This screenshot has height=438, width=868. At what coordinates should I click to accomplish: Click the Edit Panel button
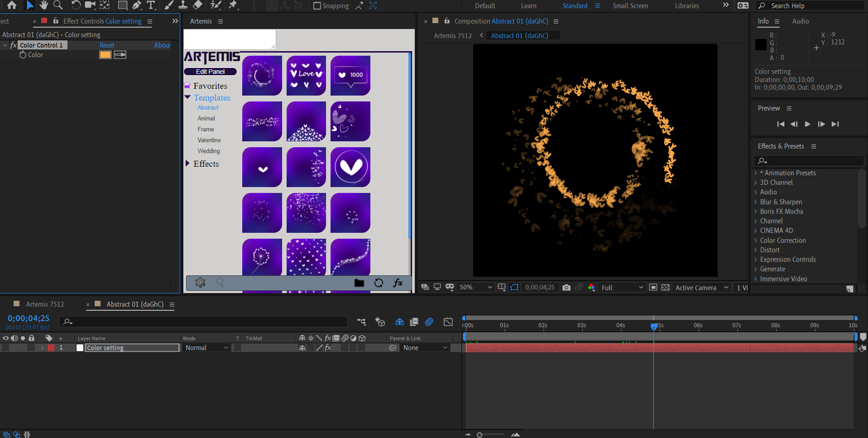(x=210, y=72)
